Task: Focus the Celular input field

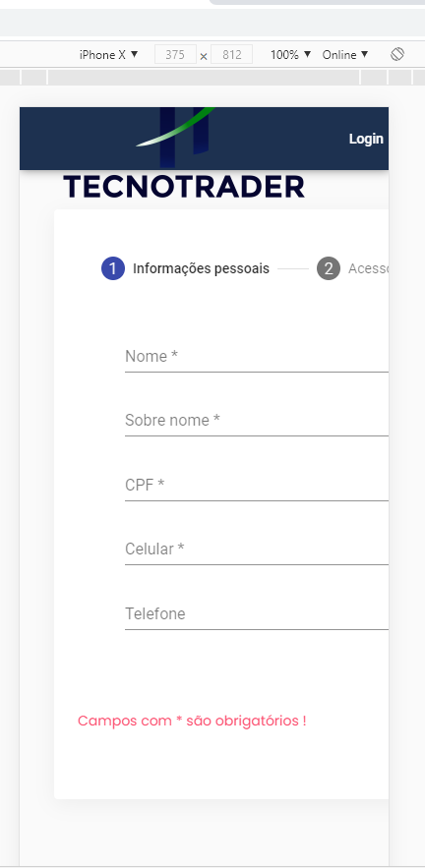Action: click(x=257, y=550)
